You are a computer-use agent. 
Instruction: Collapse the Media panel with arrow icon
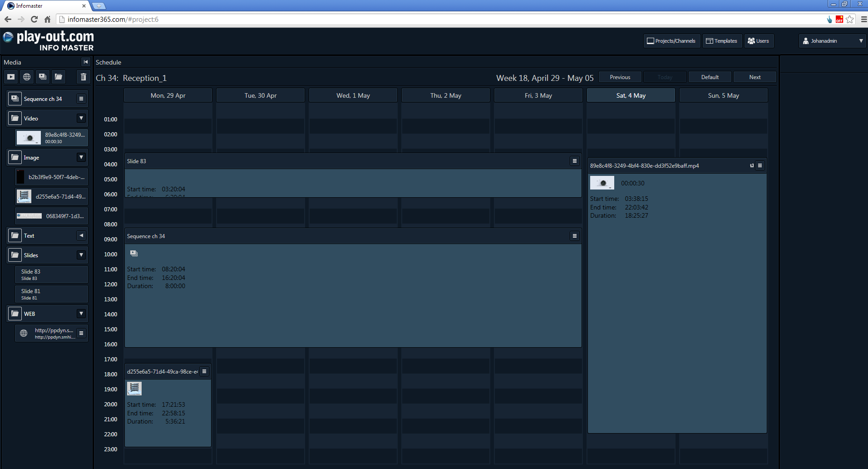[x=85, y=62]
